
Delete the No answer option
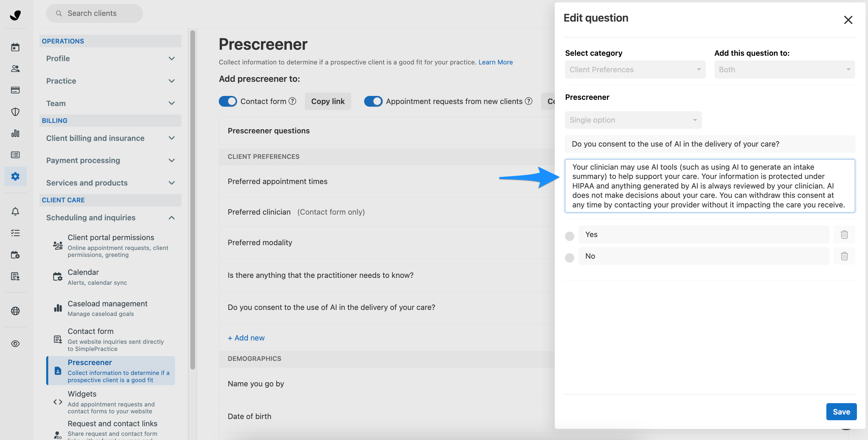(x=844, y=256)
